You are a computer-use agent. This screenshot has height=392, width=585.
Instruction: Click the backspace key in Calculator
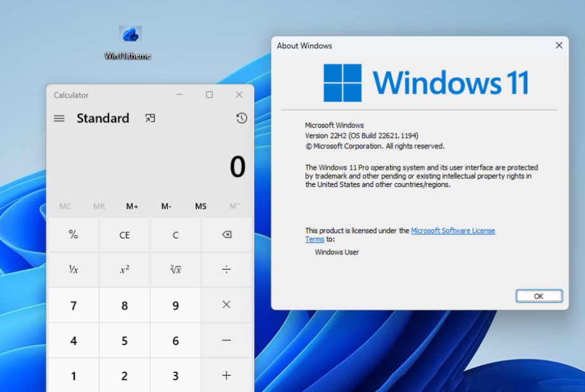pyautogui.click(x=227, y=235)
